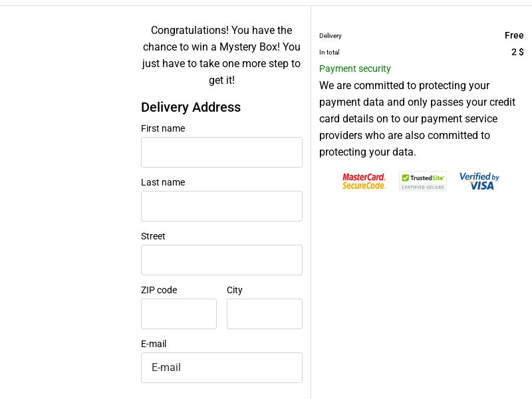The height and width of the screenshot is (399, 532).
Task: Click the E-mail label text
Action: [x=154, y=344]
